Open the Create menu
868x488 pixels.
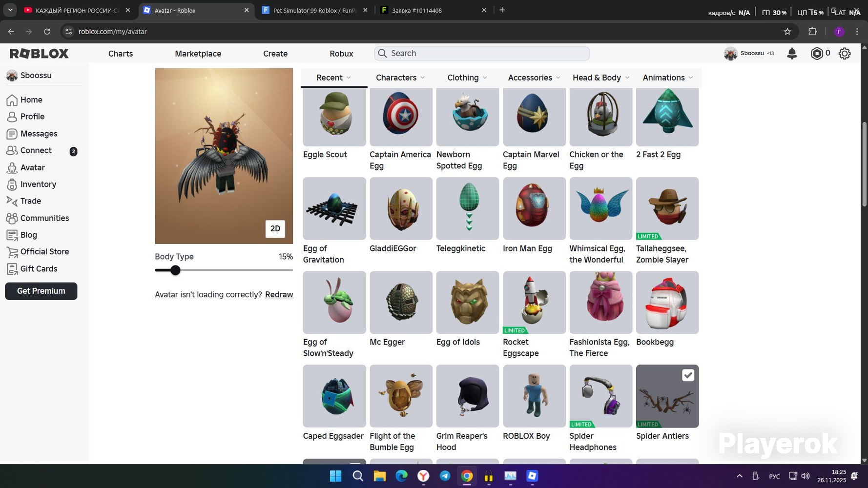(x=275, y=54)
